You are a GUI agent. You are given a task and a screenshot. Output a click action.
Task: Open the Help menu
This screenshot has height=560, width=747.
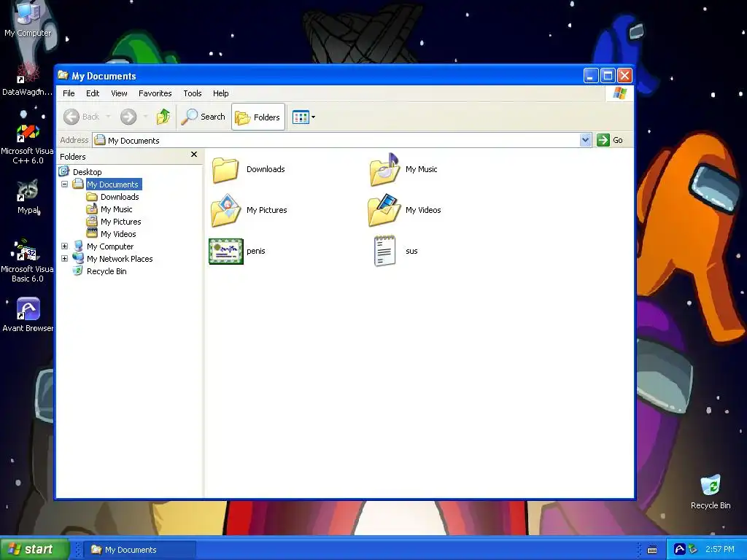point(220,93)
